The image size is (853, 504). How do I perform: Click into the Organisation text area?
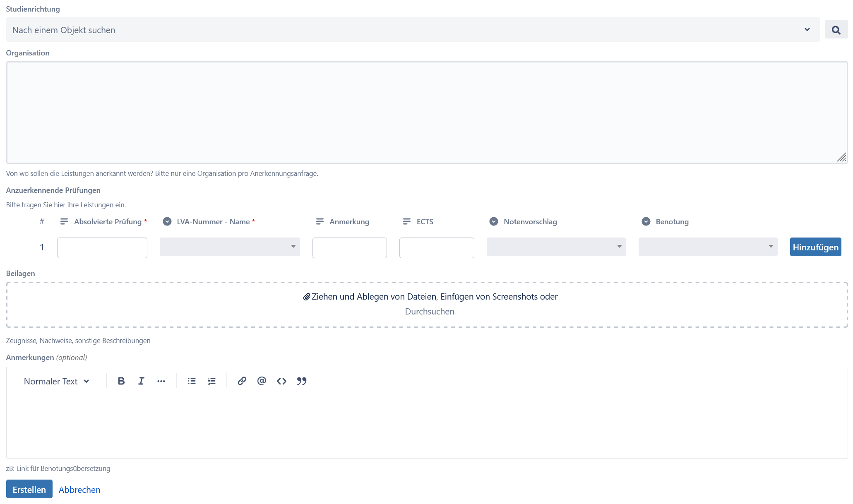[427, 113]
